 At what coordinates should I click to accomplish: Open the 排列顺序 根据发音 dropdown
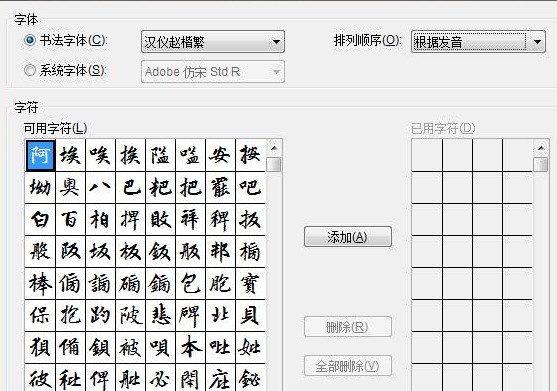(478, 42)
